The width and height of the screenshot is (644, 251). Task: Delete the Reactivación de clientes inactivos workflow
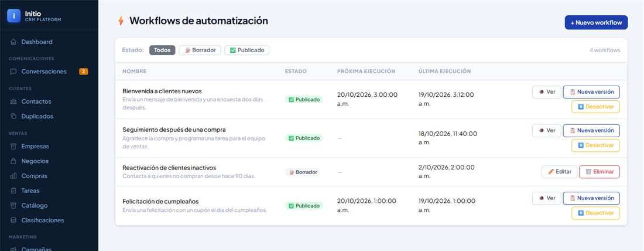tap(600, 172)
